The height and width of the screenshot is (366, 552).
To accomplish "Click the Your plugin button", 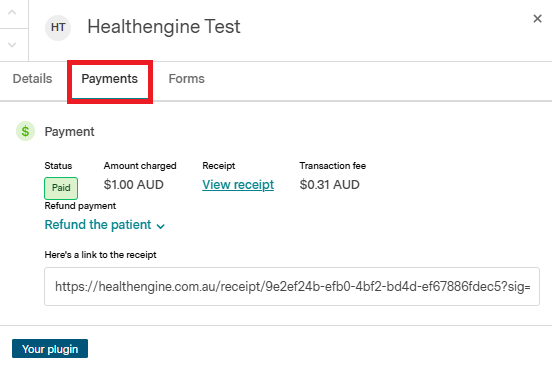I will click(50, 349).
